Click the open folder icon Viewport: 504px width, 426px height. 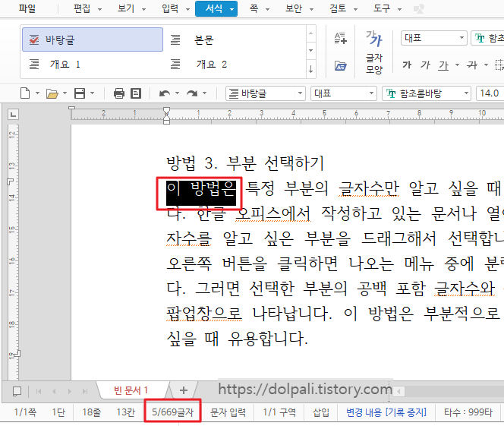[52, 93]
